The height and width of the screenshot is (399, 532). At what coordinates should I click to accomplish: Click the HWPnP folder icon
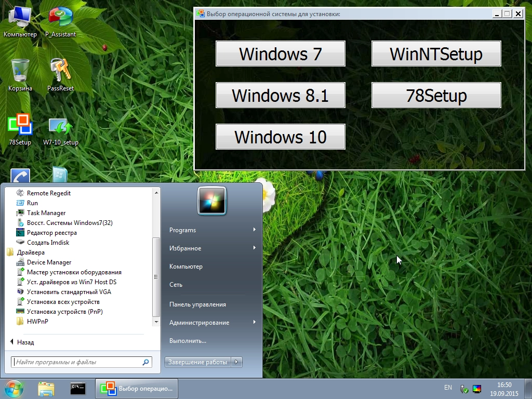click(x=20, y=321)
